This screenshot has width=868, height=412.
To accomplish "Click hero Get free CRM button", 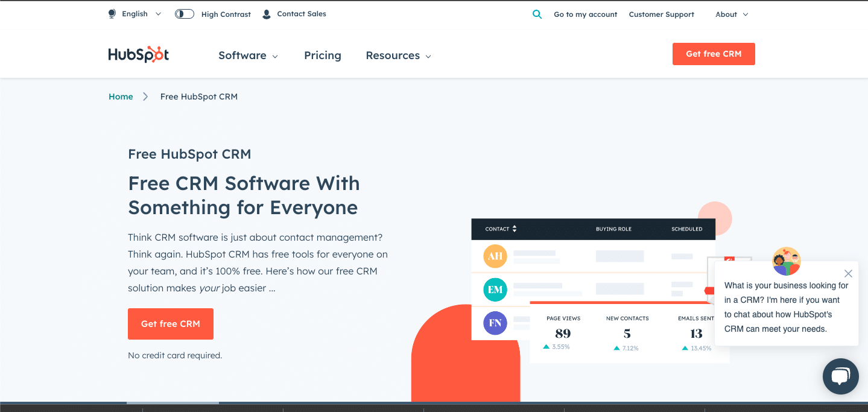I will click(171, 324).
